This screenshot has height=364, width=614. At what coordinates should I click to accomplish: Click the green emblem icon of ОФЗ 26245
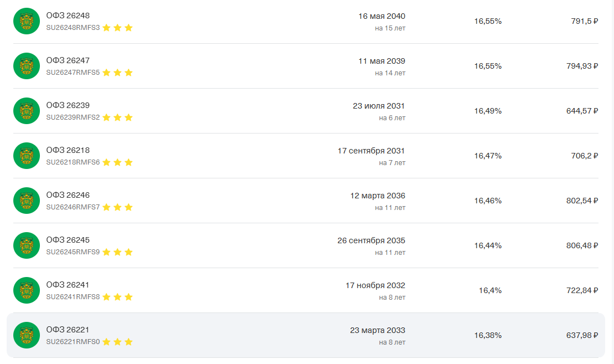(27, 245)
